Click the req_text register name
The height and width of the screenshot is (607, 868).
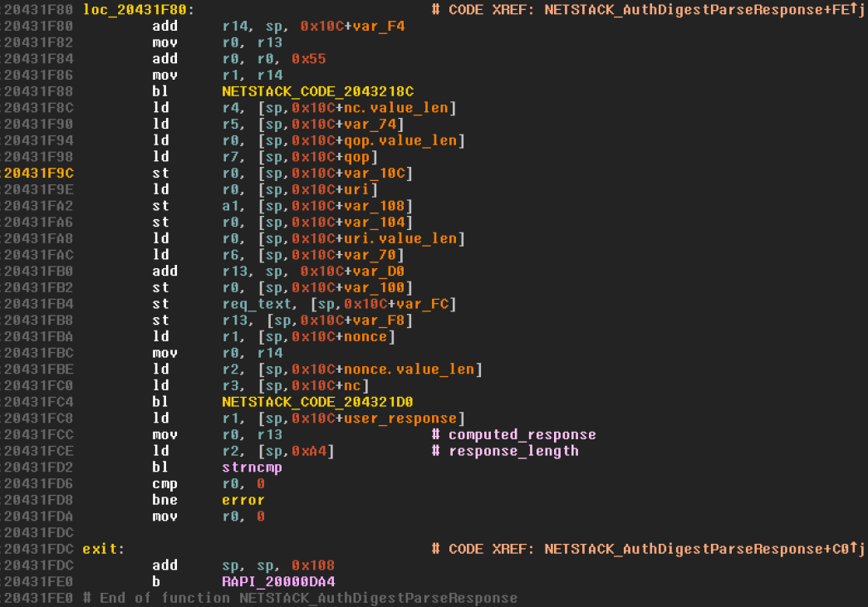click(x=257, y=304)
